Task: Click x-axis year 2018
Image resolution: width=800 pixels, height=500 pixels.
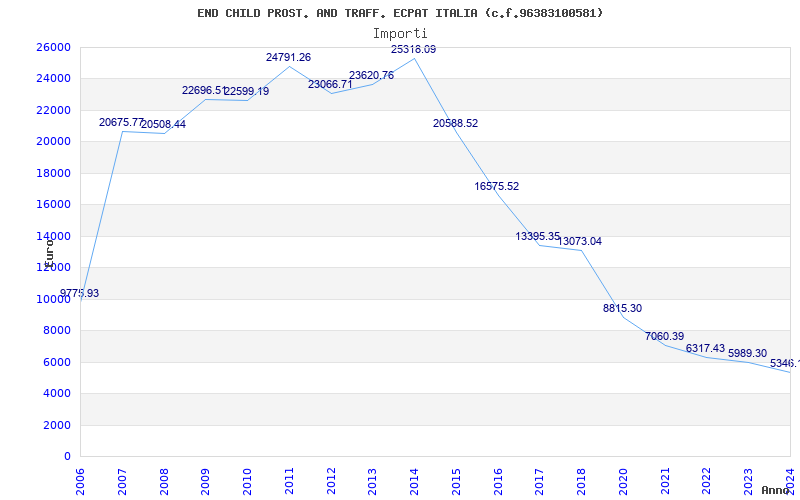Action: point(582,482)
